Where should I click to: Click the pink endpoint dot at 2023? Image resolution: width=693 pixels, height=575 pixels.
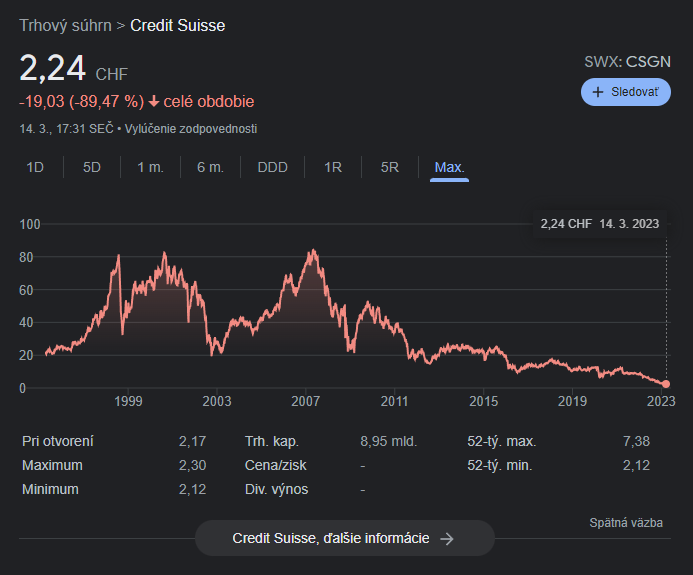[x=666, y=384]
